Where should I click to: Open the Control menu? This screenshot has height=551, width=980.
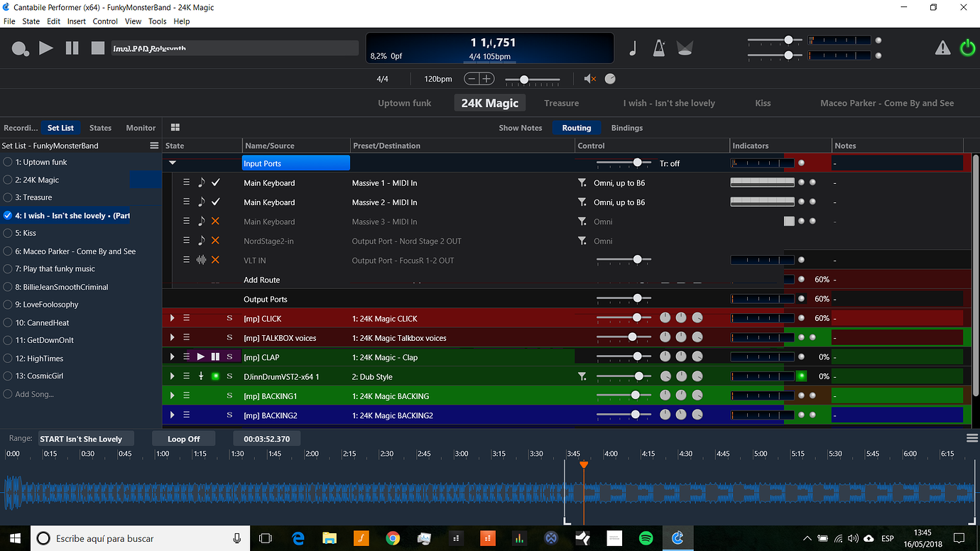point(105,21)
